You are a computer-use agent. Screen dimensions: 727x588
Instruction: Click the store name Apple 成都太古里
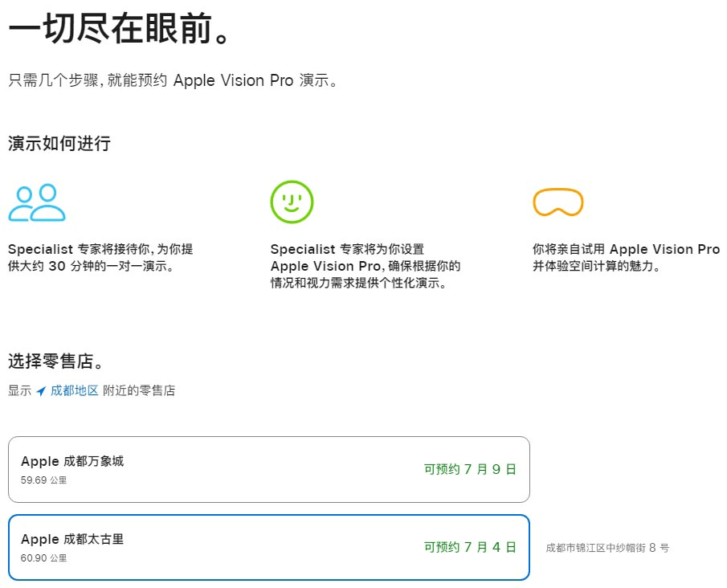click(x=71, y=539)
